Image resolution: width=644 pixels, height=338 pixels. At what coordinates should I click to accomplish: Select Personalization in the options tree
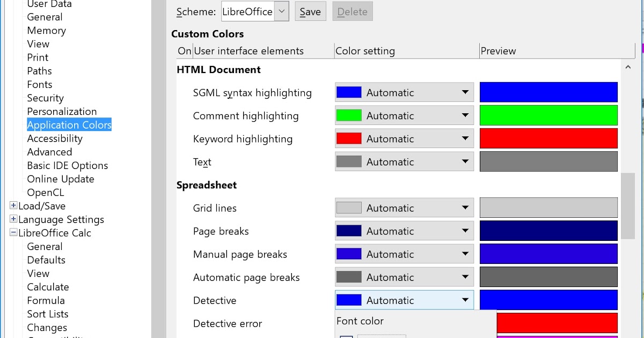[x=62, y=111]
